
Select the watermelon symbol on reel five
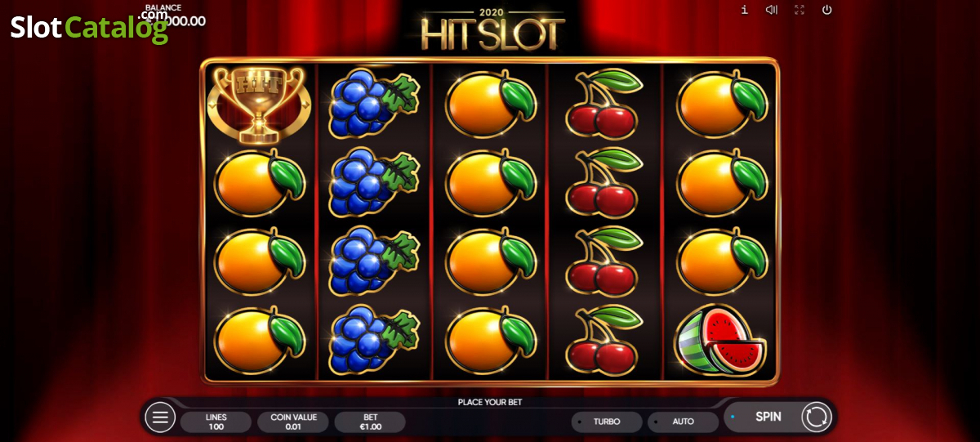click(720, 340)
